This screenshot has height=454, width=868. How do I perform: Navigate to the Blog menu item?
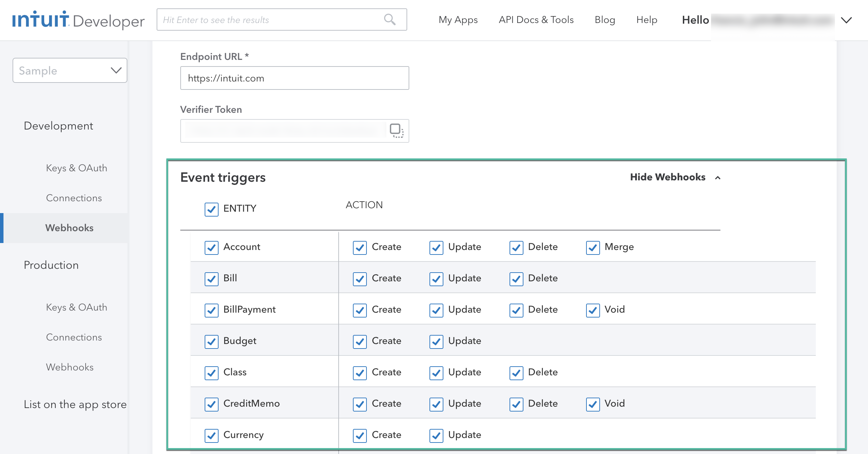pyautogui.click(x=605, y=20)
